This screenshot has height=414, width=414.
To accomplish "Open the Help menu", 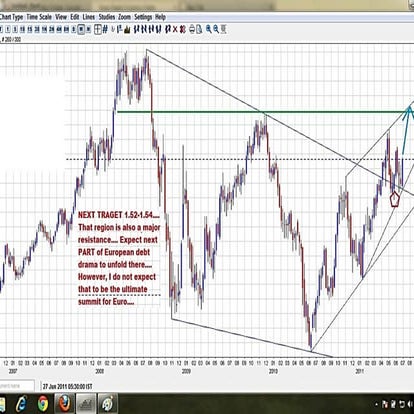I will pos(160,17).
